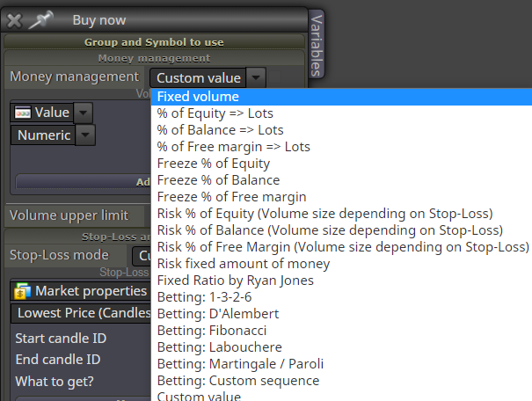Close the Buy now panel
The image size is (532, 401).
[x=14, y=21]
